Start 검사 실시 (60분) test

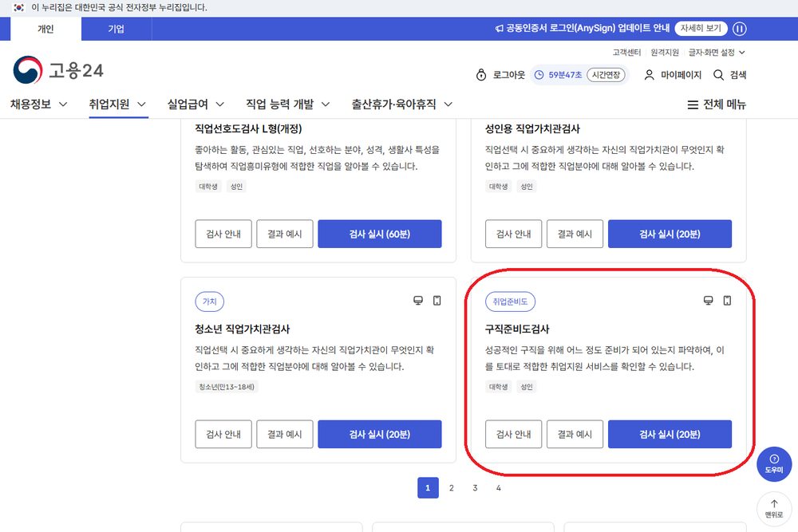coord(380,234)
